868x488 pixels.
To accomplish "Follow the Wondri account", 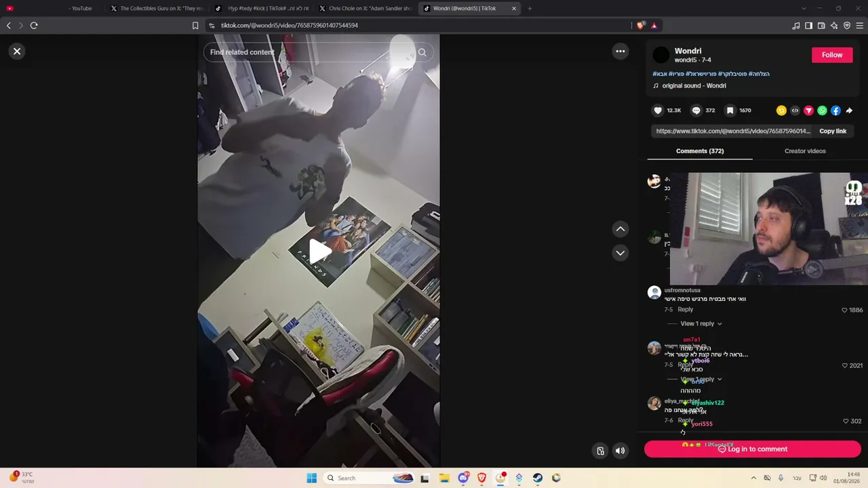I will (x=832, y=55).
